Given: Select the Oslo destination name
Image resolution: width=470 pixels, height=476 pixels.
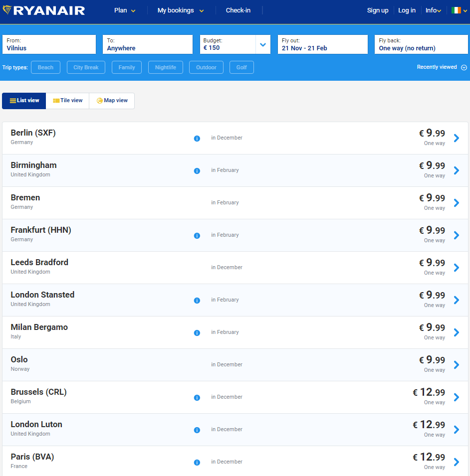Looking at the screenshot, I should pos(19,359).
